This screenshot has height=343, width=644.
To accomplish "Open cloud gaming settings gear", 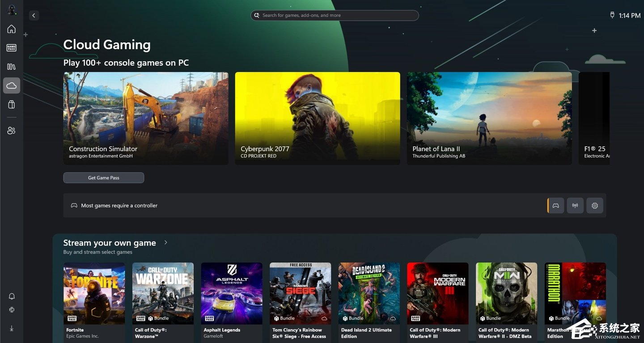I will point(595,206).
